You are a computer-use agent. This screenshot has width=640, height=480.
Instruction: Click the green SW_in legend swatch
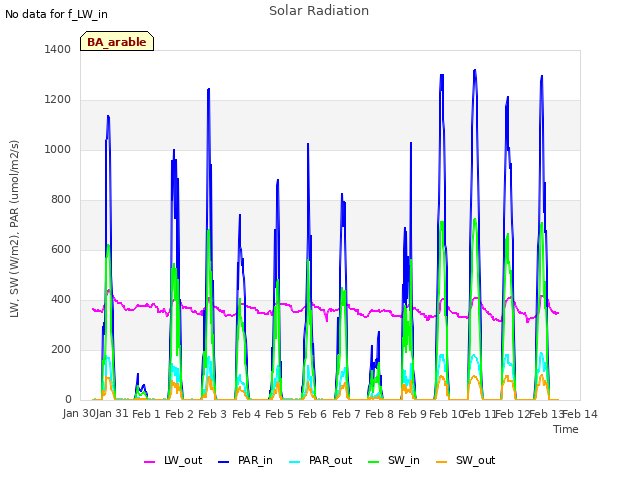[374, 462]
